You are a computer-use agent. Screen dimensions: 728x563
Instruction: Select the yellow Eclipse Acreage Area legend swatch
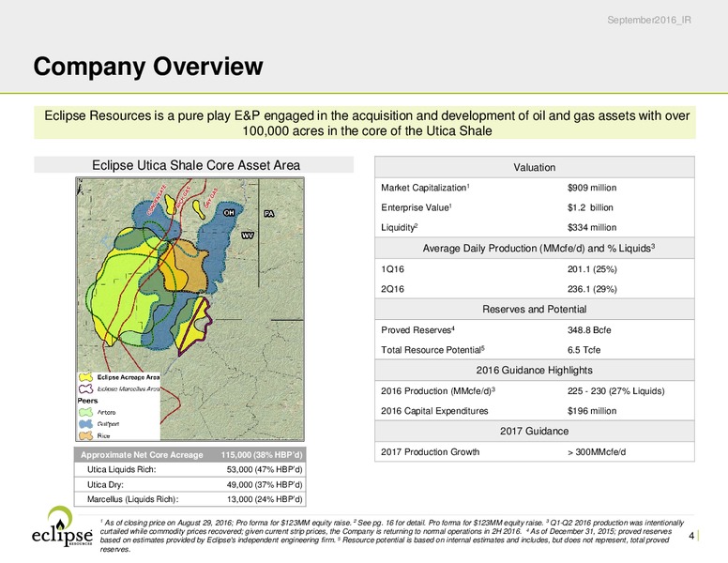tap(85, 377)
